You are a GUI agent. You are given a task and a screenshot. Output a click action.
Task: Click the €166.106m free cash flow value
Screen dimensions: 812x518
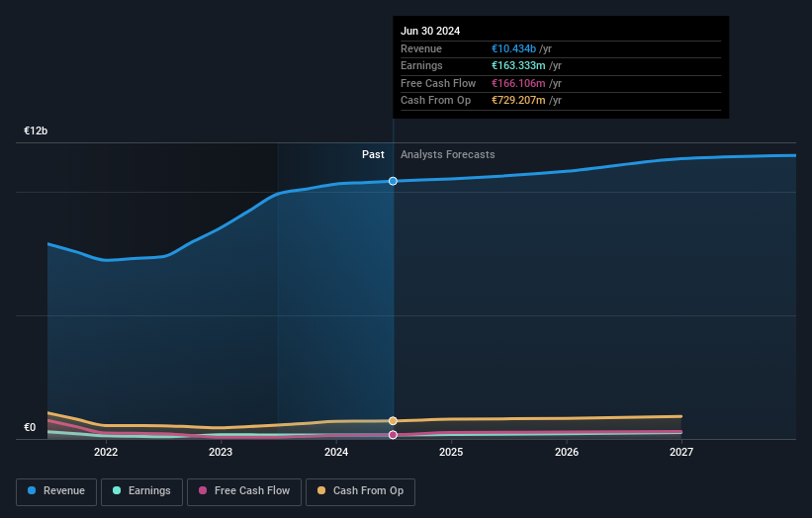click(518, 83)
